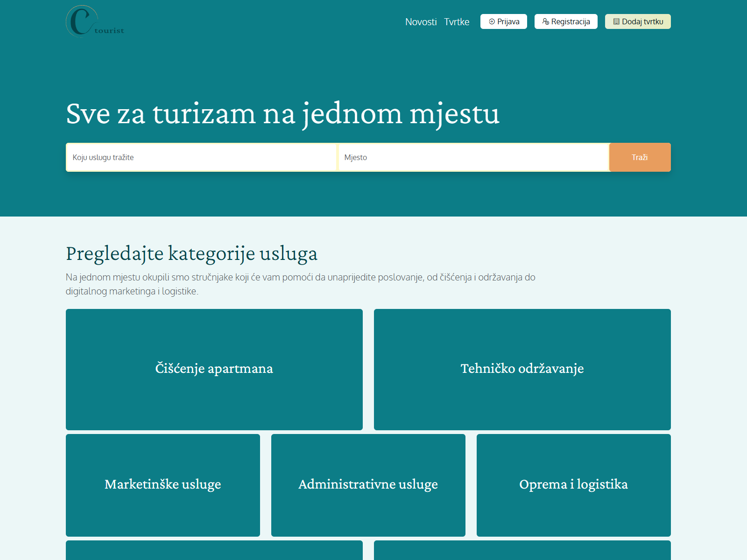Click the login icon in Prijava button

492,21
